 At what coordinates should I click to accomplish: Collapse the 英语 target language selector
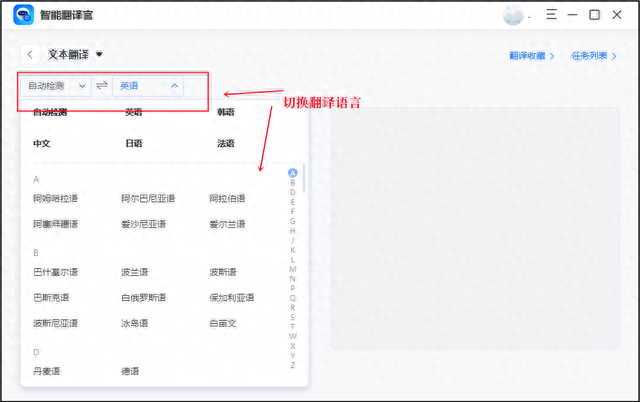[x=148, y=86]
